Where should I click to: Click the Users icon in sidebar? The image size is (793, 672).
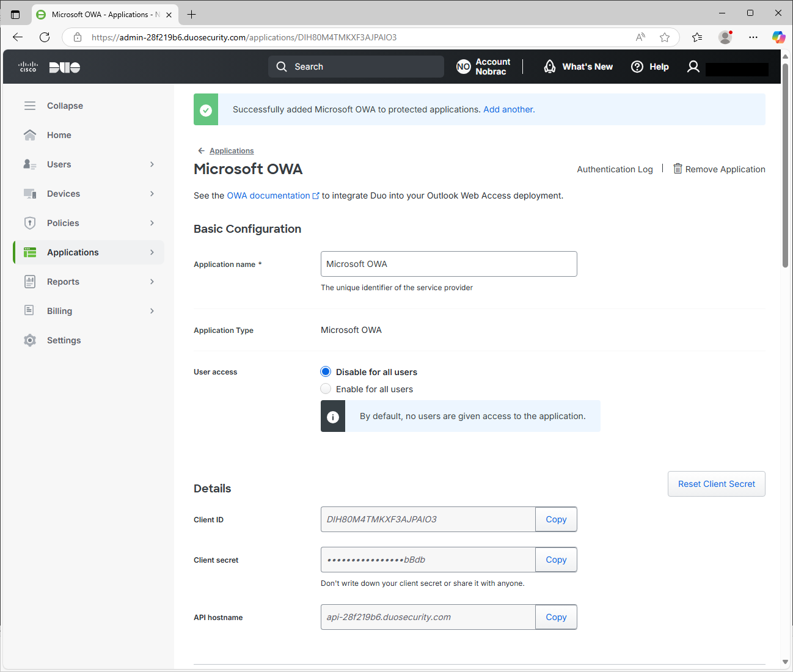coord(30,164)
